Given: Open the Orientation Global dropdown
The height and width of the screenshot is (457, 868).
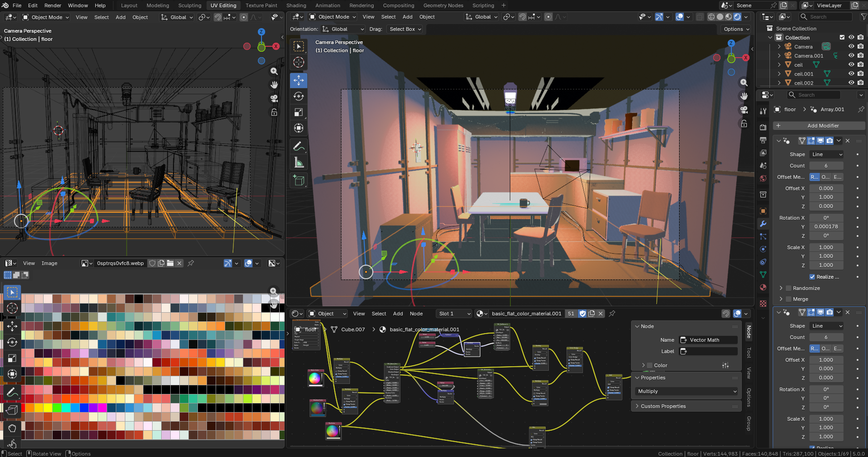Looking at the screenshot, I should [x=343, y=29].
